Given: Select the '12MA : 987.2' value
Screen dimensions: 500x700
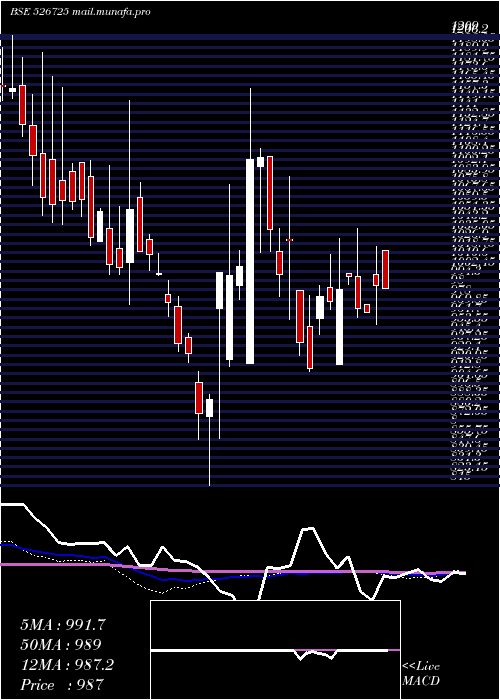Looking at the screenshot, I should [67, 665].
